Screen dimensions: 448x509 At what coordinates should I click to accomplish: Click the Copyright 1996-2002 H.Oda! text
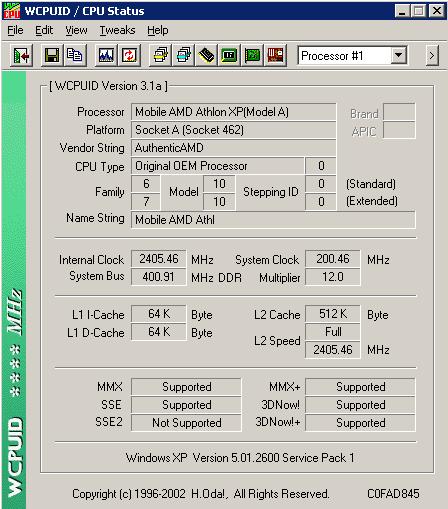point(201,494)
